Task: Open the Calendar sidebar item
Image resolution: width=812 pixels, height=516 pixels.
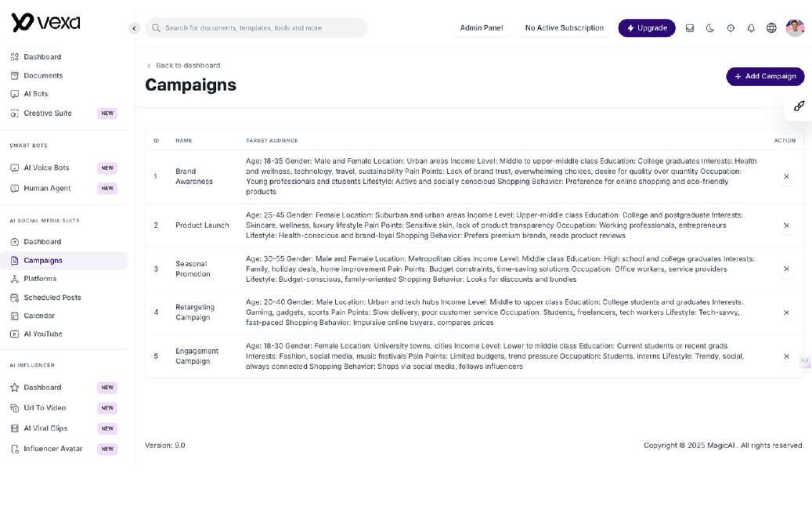Action: point(39,316)
